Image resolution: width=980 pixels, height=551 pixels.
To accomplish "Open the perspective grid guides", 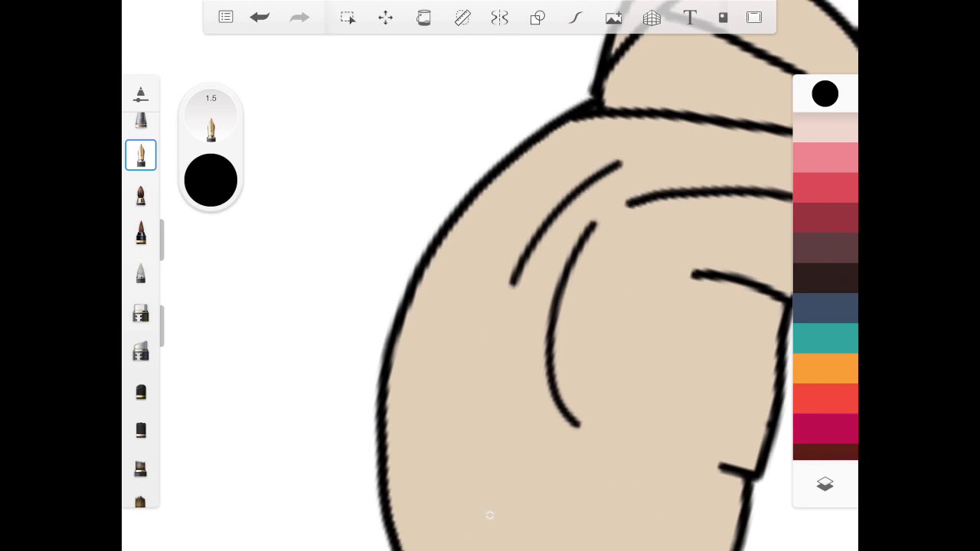I will pyautogui.click(x=652, y=17).
